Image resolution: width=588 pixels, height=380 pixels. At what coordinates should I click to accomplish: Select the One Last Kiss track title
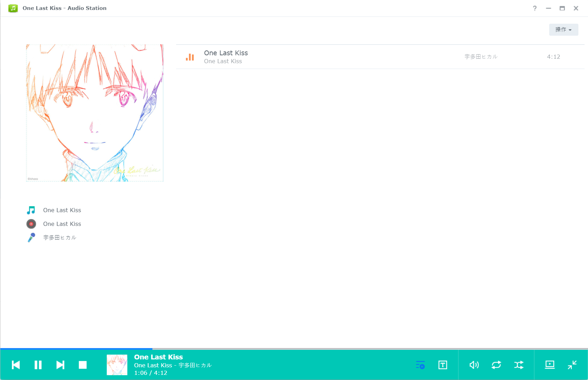pos(226,53)
